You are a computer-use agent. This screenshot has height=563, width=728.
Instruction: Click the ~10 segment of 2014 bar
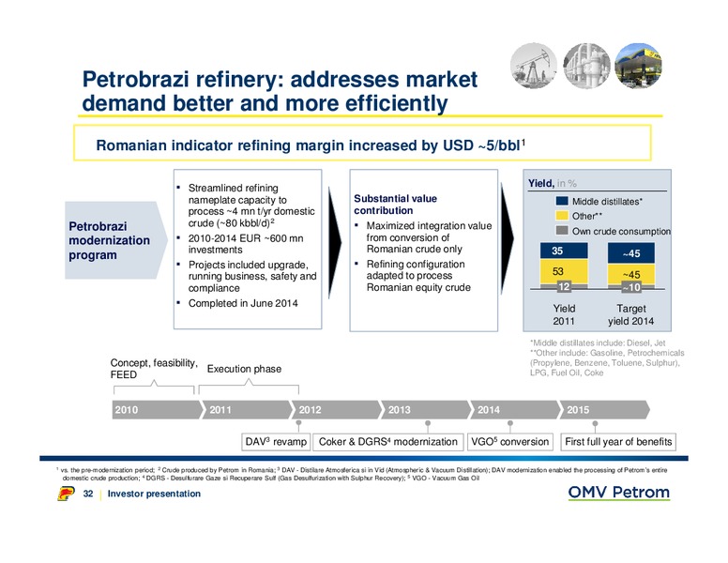pos(631,287)
